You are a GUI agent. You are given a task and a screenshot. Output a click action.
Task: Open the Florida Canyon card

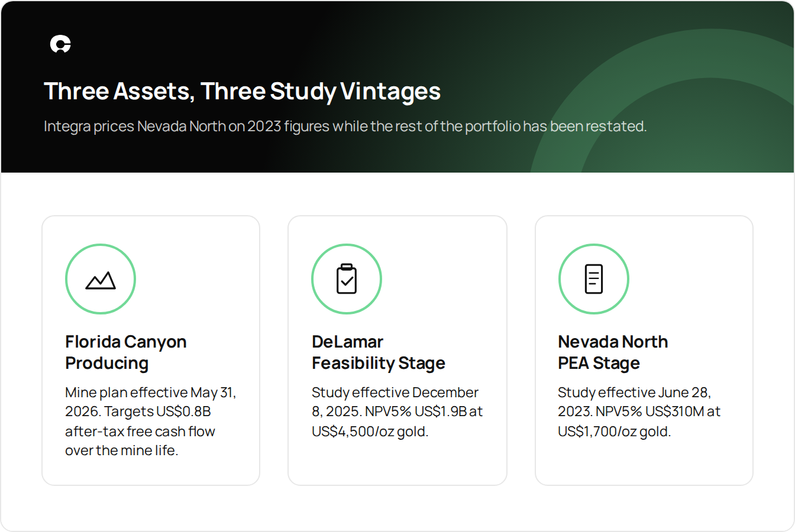151,351
